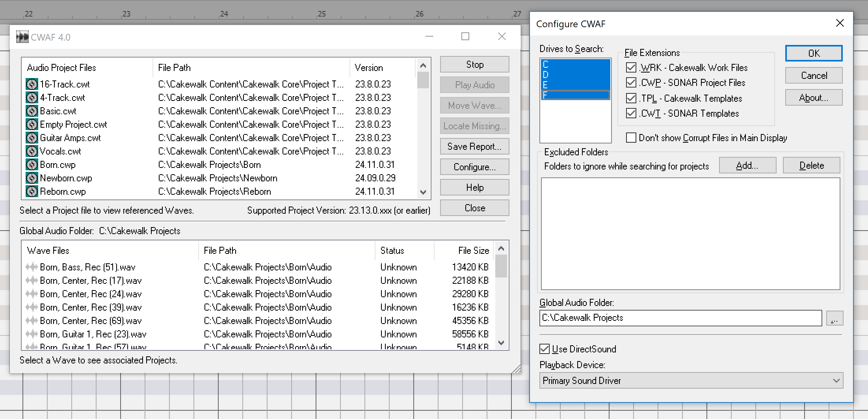Viewport: 868px width, 419px height.
Task: Click the Add... excluded folder button
Action: pos(747,166)
